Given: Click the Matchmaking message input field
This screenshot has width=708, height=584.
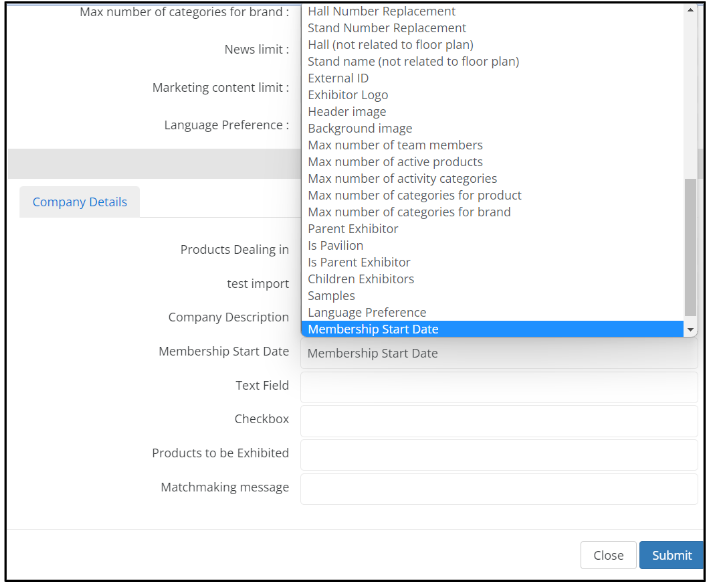Looking at the screenshot, I should tap(498, 488).
